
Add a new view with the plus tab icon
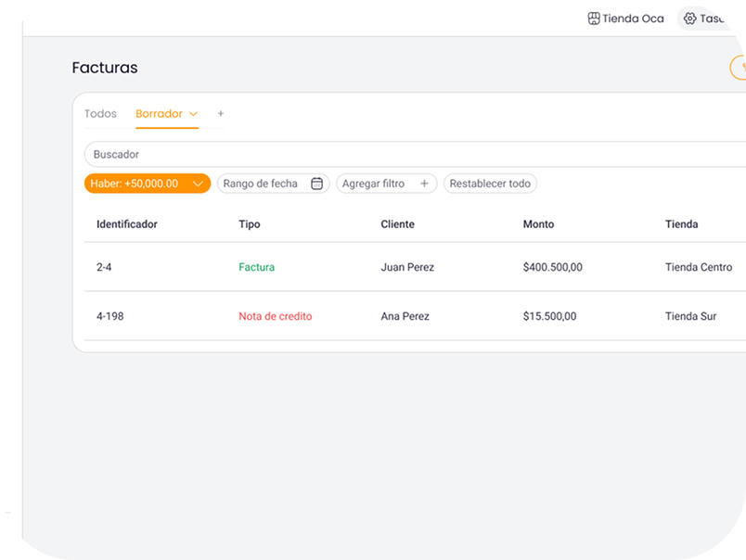point(221,114)
